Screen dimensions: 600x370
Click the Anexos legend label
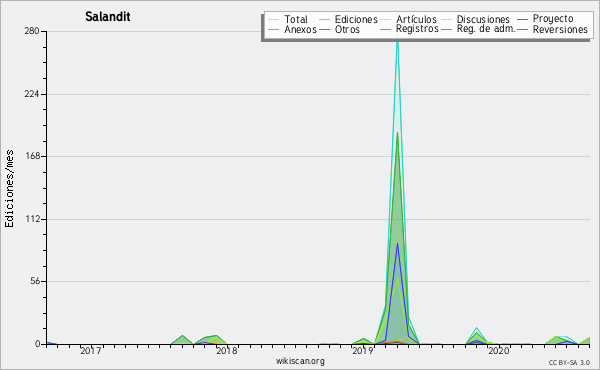pyautogui.click(x=300, y=29)
